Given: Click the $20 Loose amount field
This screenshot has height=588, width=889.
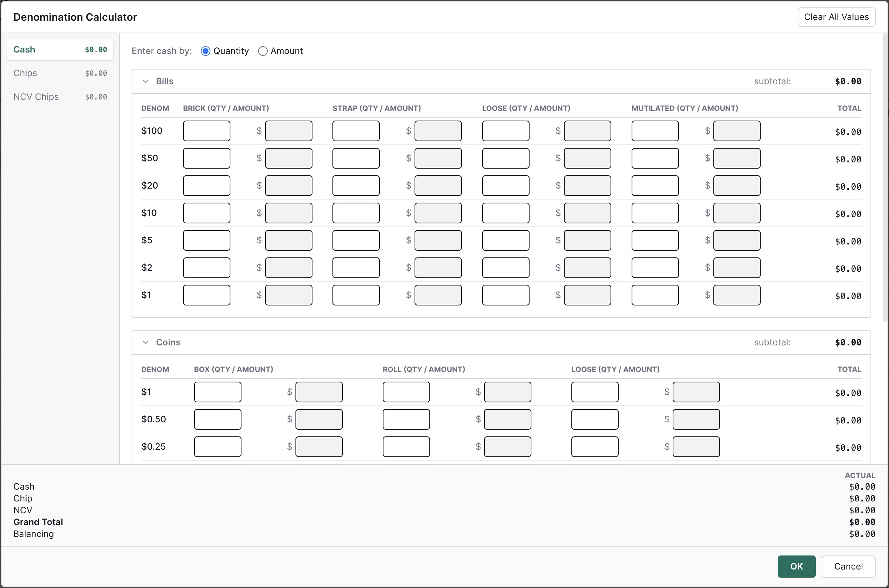Looking at the screenshot, I should [588, 186].
